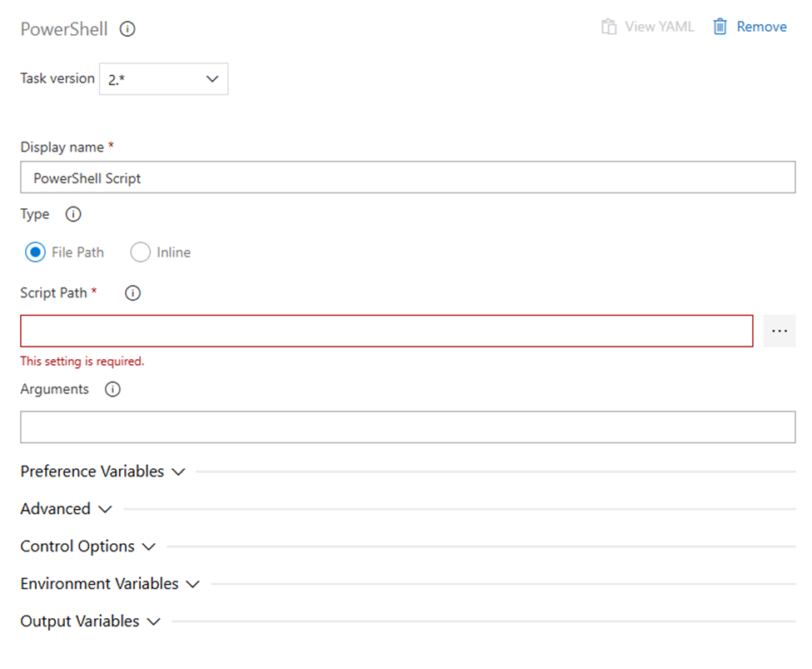
Task: Browse for script with the ellipsis button
Action: click(779, 331)
